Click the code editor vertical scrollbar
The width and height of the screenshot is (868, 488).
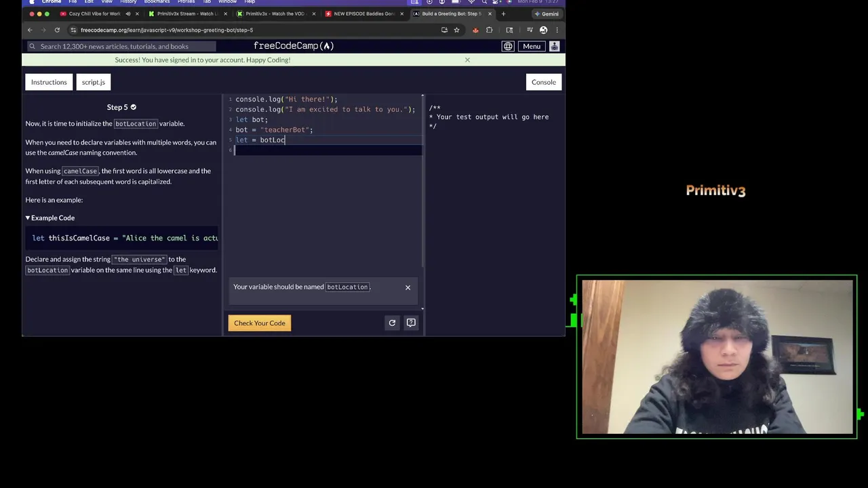point(423,182)
